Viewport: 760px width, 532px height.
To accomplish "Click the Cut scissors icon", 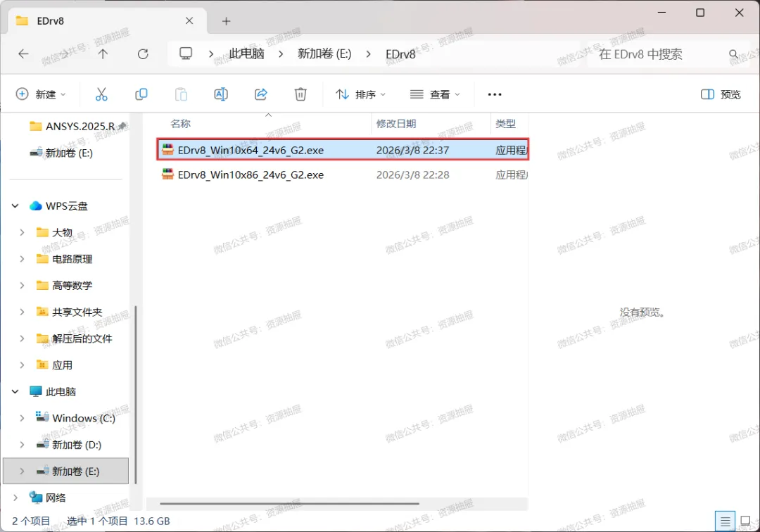I will pos(101,94).
